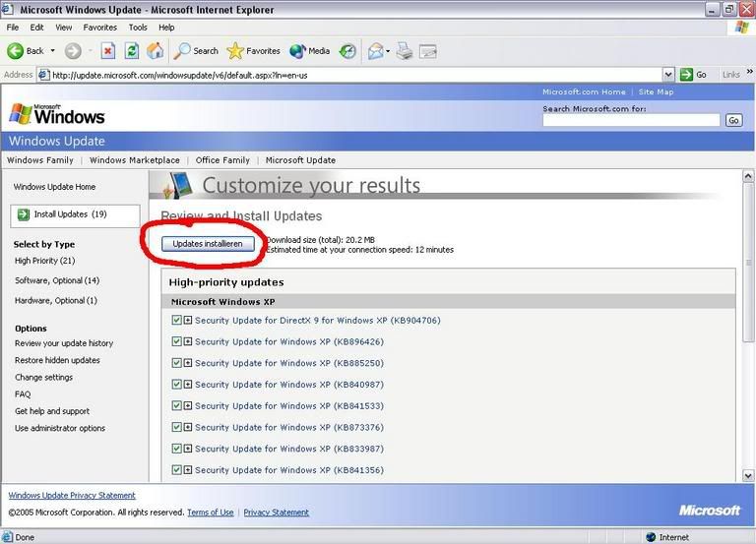Screen dimensions: 756x544
Task: Click the Forward arrow icon
Action: click(73, 50)
